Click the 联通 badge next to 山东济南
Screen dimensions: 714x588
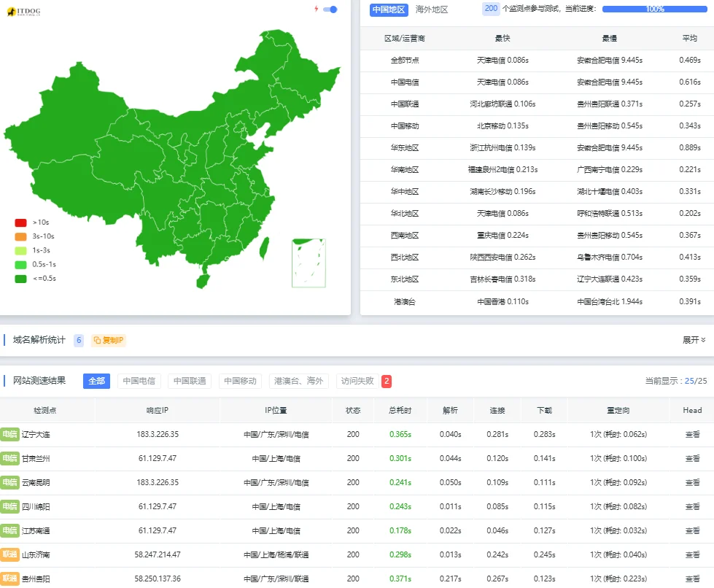coord(9,556)
